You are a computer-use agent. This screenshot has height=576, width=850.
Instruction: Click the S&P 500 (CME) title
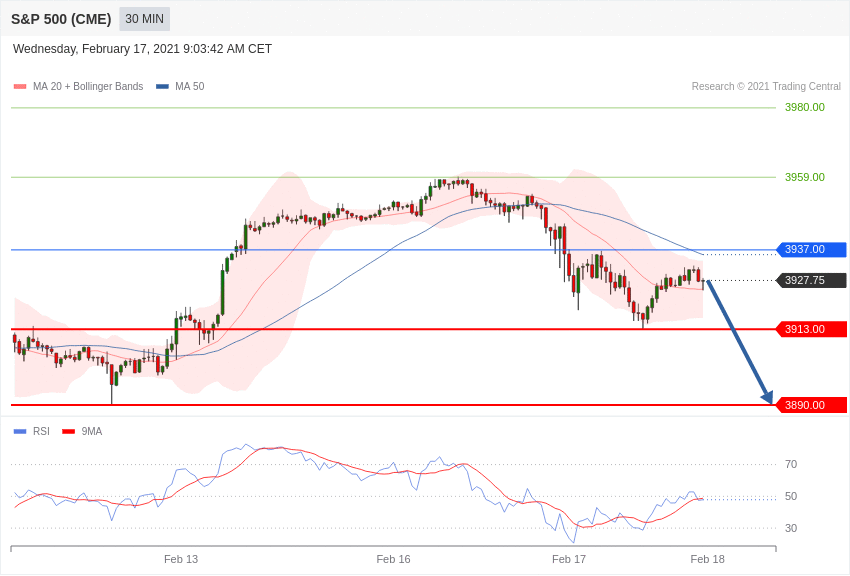61,19
